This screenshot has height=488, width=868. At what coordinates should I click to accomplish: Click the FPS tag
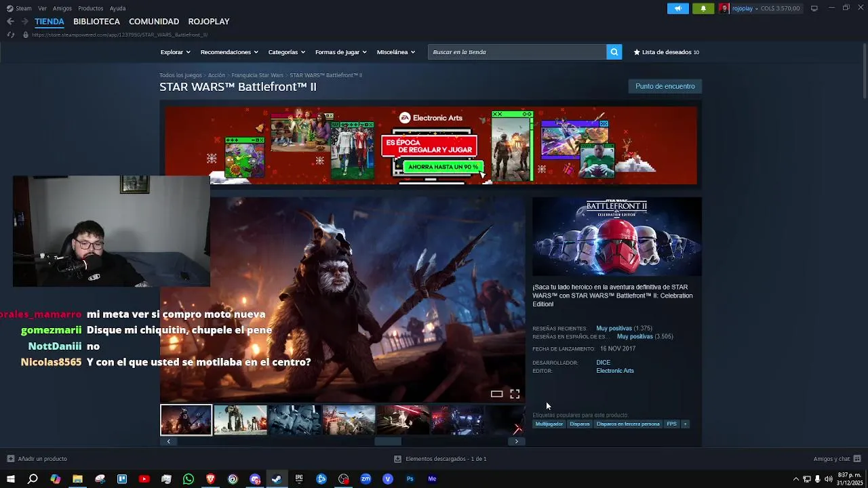[671, 424]
